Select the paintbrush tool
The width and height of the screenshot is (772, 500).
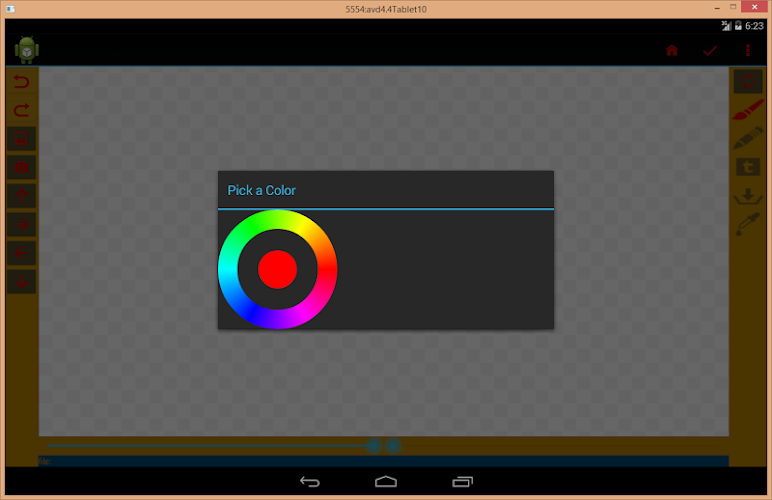click(748, 110)
